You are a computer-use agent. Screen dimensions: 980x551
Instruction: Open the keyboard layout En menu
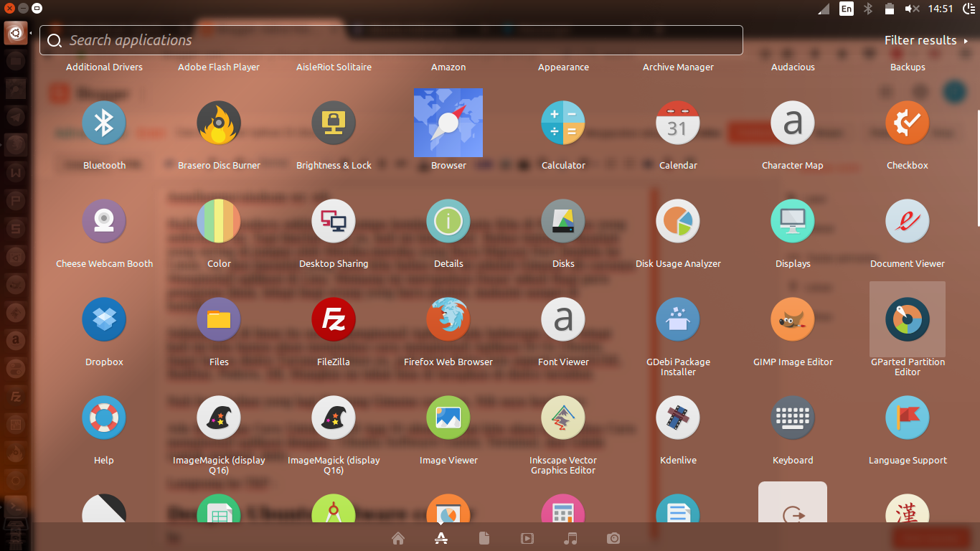click(x=847, y=9)
